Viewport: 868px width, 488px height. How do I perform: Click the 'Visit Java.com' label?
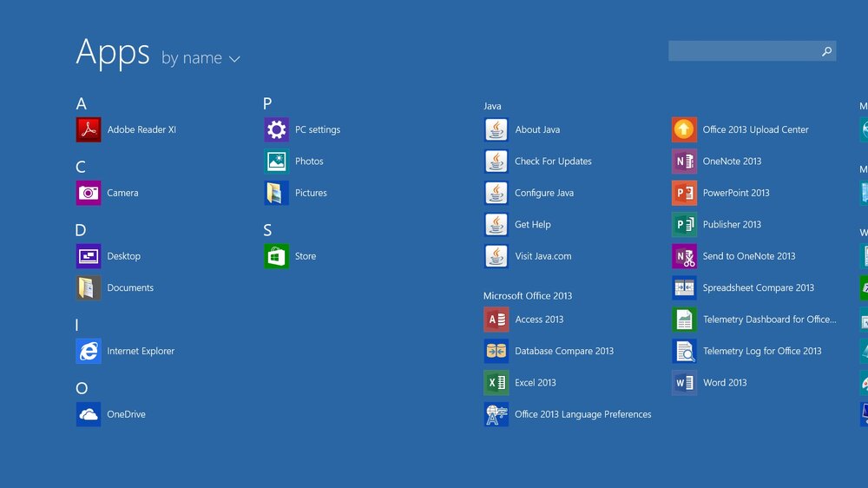point(543,256)
